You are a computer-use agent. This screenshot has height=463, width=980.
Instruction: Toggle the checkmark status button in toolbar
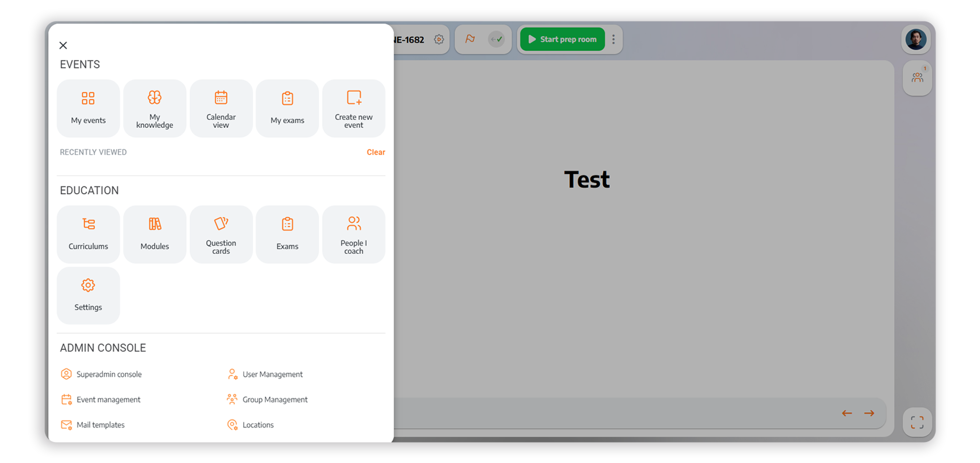(x=496, y=39)
